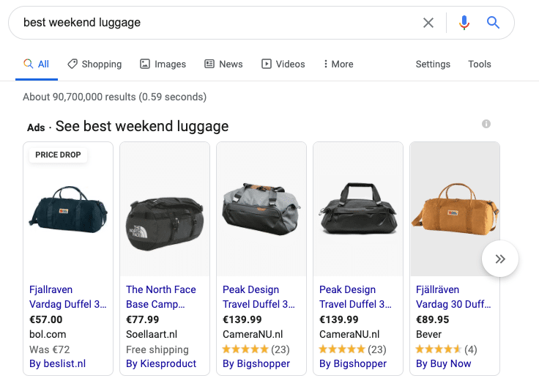Expand the More menu
The image size is (539, 392).
(x=338, y=64)
